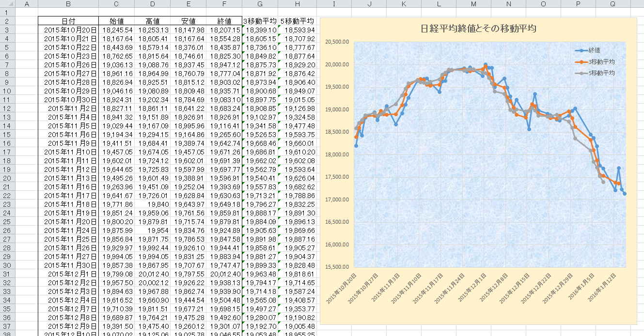The image size is (644, 336).
Task: Select cell with value 18,399.10
Action: point(260,30)
